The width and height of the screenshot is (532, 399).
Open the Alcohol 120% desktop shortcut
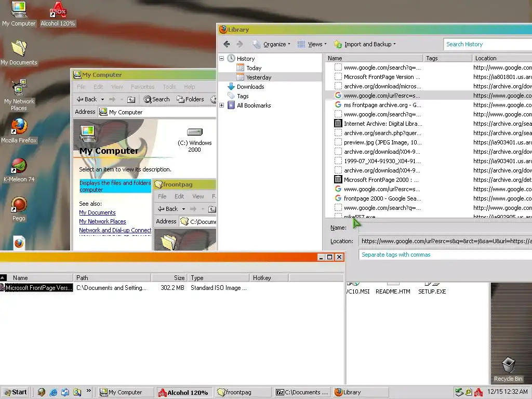click(58, 14)
